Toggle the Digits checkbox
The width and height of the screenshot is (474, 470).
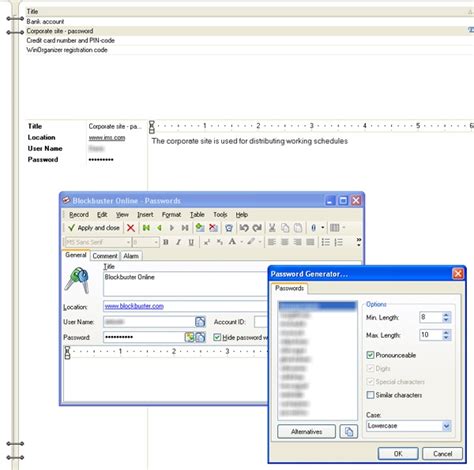click(370, 368)
